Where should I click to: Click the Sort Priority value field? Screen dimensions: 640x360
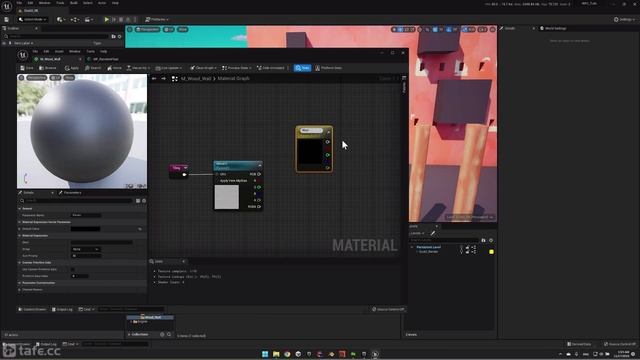tap(86, 256)
